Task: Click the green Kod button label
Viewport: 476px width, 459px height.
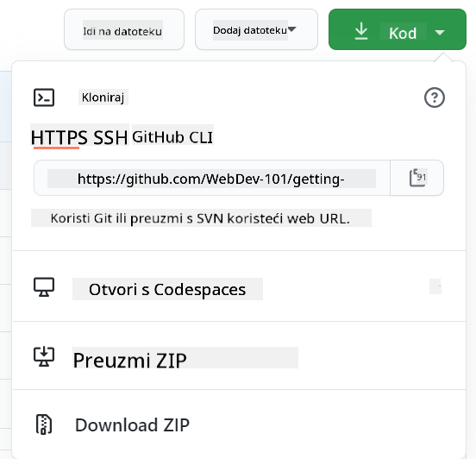Action: click(x=403, y=33)
